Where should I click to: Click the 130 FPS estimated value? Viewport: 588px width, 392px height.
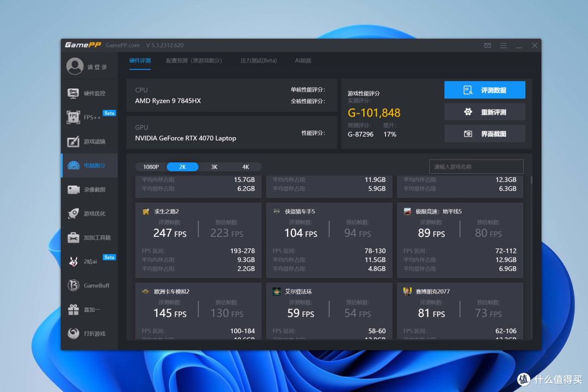click(227, 313)
